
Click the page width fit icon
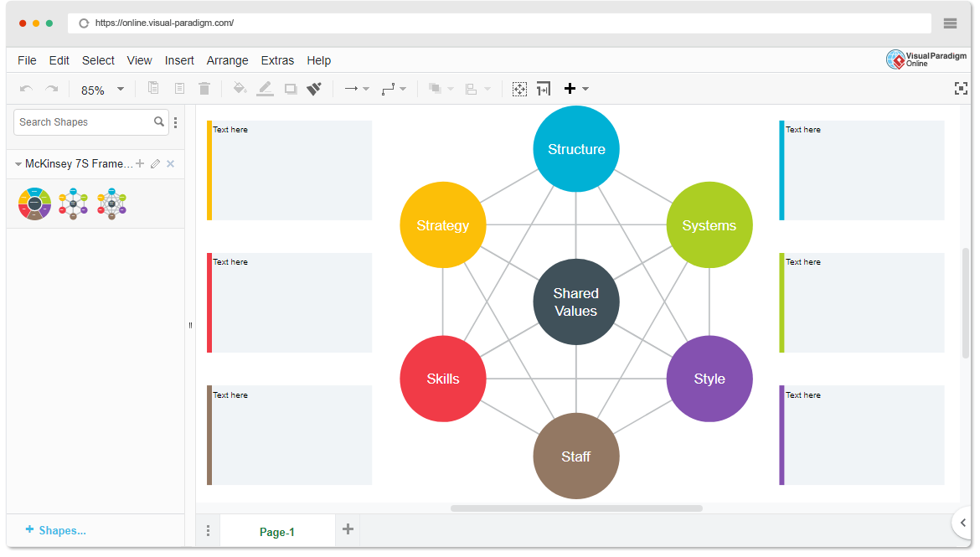[544, 89]
